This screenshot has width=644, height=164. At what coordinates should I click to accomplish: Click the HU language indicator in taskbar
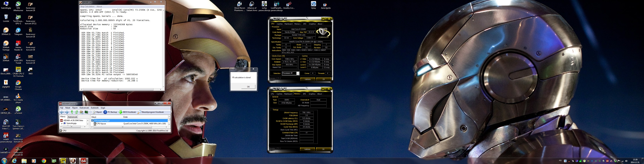[560, 160]
